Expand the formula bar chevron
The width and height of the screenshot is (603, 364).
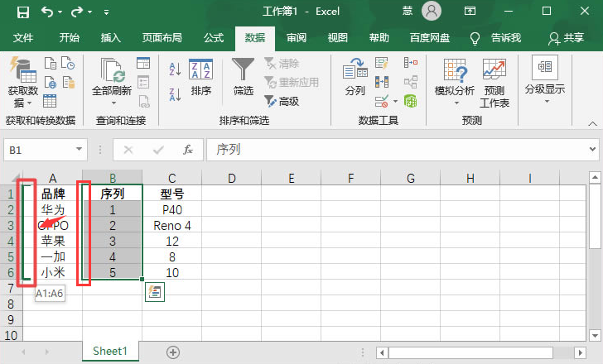[592, 150]
